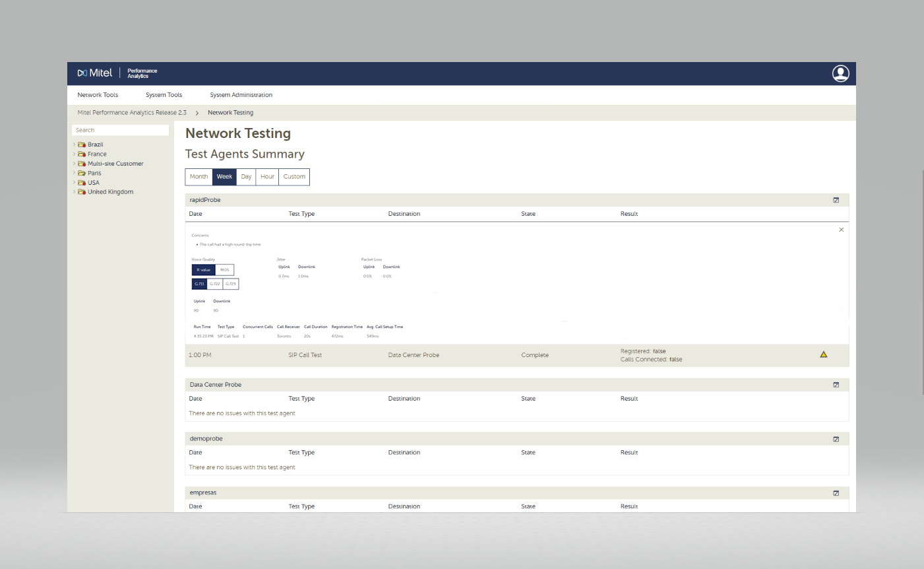Screen dimensions: 924x569
Task: Click the USA folder icon
Action: pyautogui.click(x=82, y=183)
